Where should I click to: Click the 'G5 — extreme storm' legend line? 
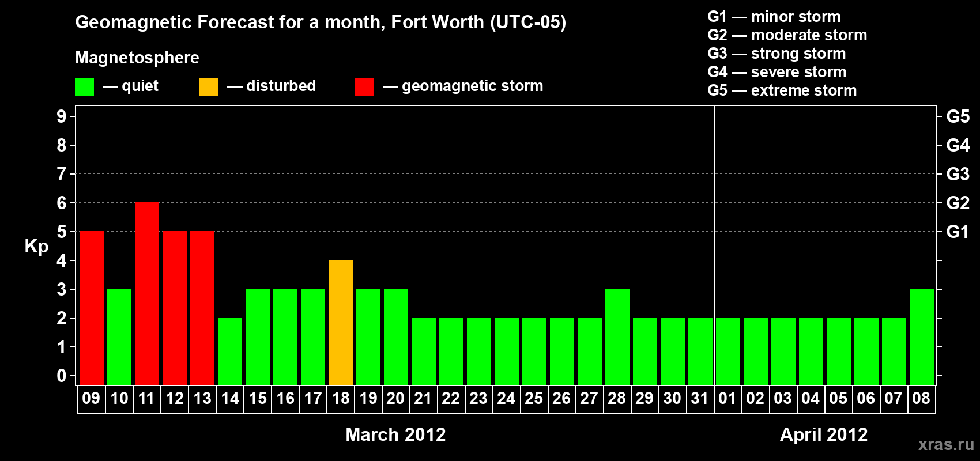(782, 90)
